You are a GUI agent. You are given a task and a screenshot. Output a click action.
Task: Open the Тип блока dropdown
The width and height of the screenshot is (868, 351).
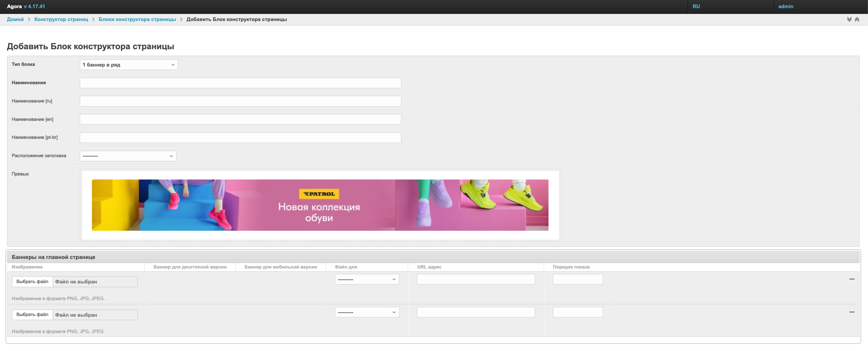pyautogui.click(x=129, y=65)
